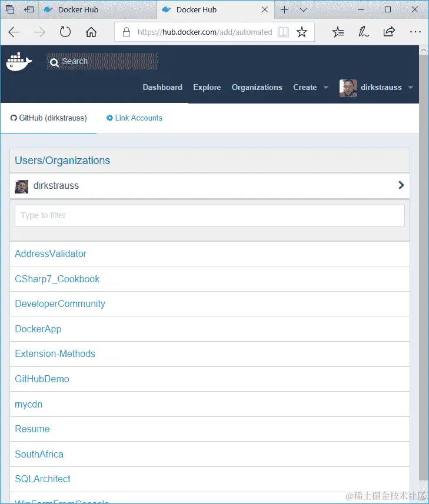Click the Docker whale logo
This screenshot has height=504, width=429.
tap(19, 61)
